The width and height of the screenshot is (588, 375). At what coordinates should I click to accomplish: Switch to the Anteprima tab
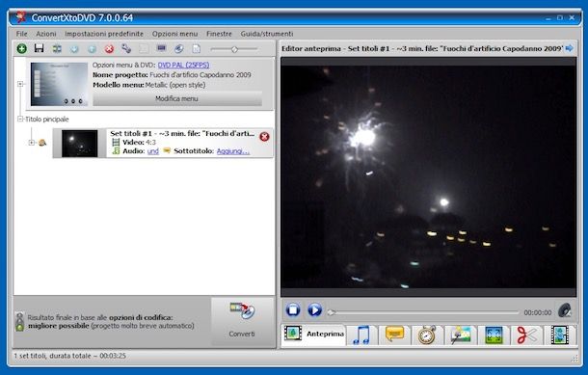(313, 334)
